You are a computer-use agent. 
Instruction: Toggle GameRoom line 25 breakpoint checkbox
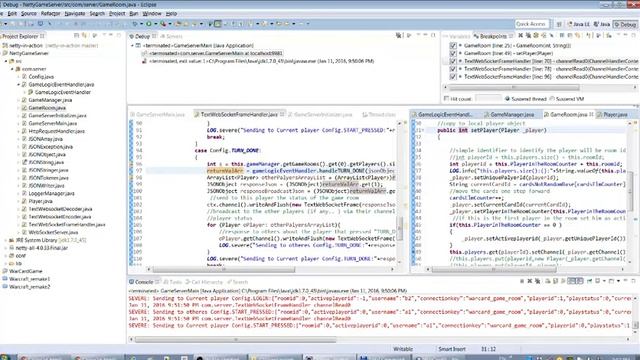tap(453, 46)
